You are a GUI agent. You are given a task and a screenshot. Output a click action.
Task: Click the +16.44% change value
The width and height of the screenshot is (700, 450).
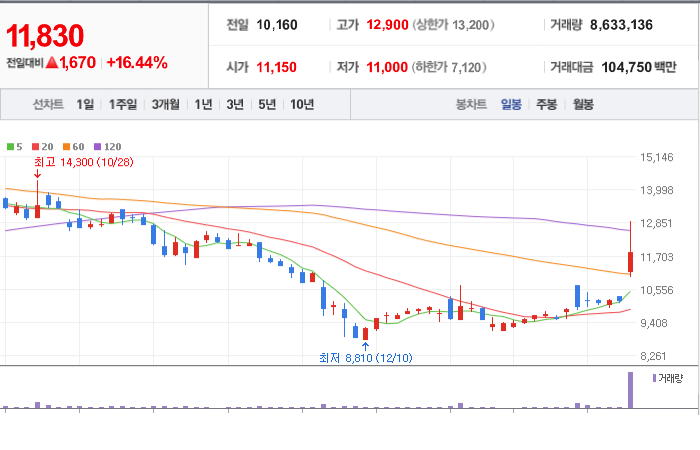coord(137,62)
